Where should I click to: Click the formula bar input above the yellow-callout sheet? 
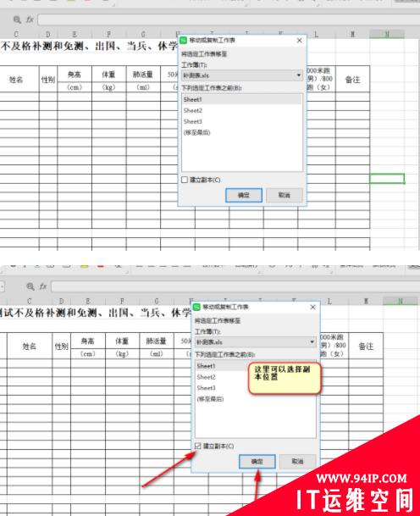(x=235, y=286)
